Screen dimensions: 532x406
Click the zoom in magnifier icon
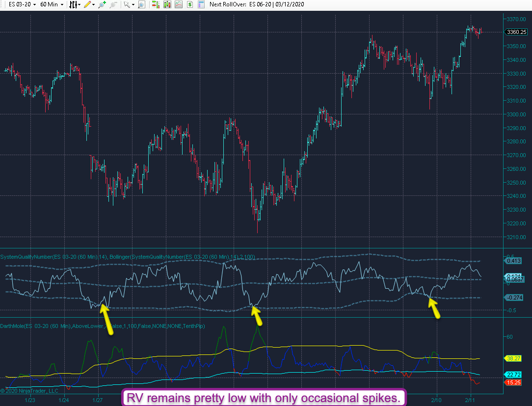pyautogui.click(x=102, y=4)
